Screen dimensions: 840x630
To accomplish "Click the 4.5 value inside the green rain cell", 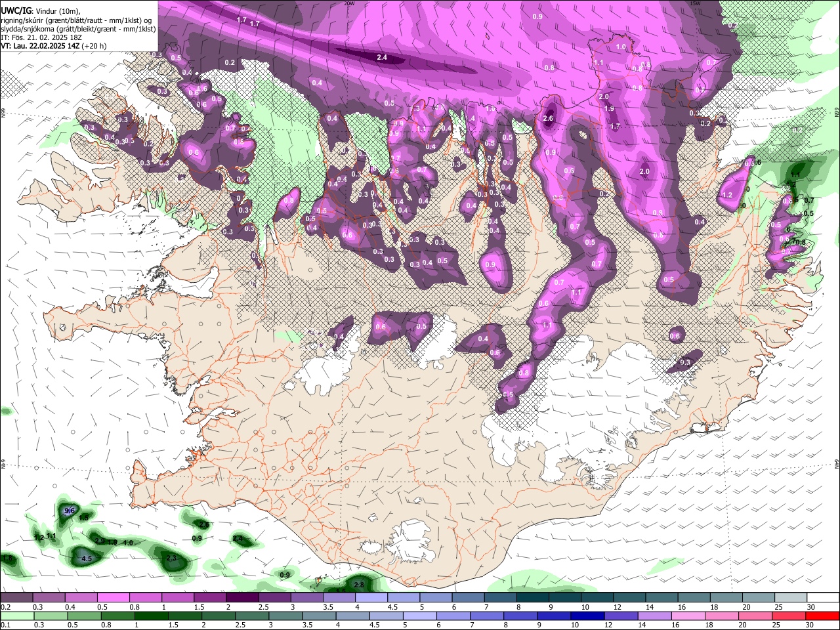I will point(87,558).
